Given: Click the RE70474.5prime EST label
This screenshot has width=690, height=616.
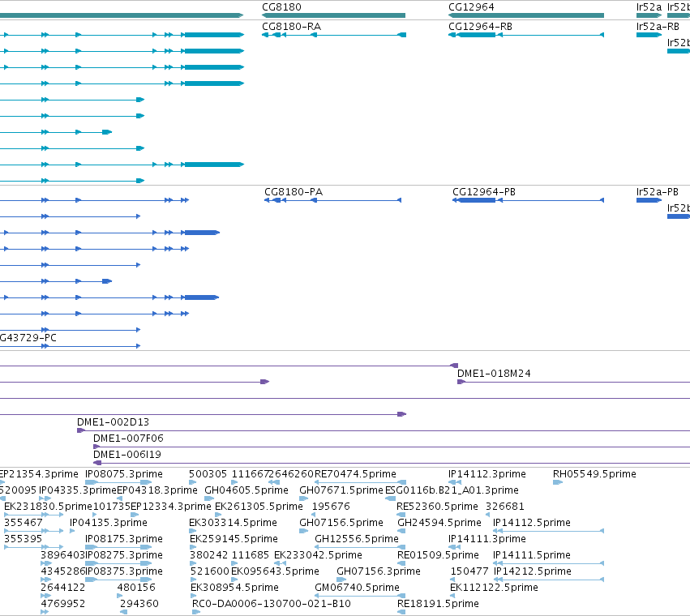Looking at the screenshot, I should 355,474.
